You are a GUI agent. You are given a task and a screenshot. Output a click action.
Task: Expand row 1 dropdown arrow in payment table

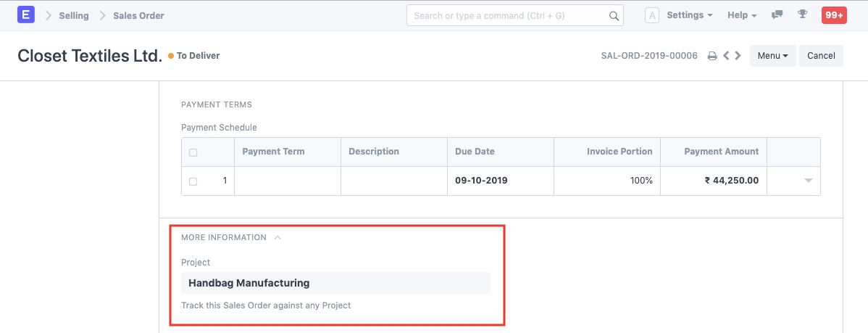809,181
